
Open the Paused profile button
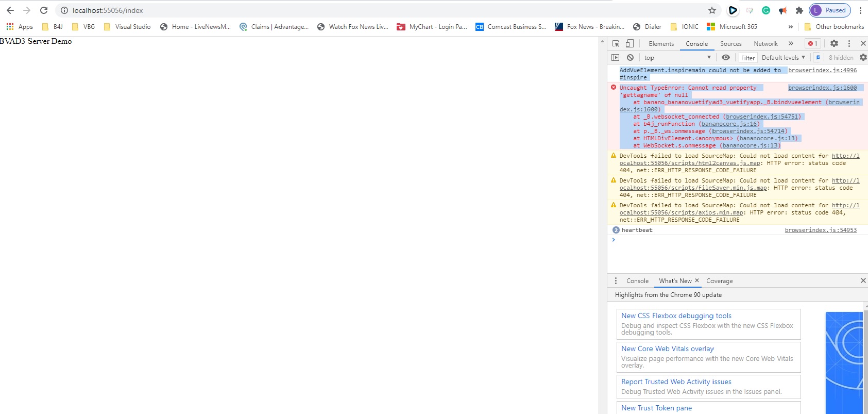tap(830, 10)
